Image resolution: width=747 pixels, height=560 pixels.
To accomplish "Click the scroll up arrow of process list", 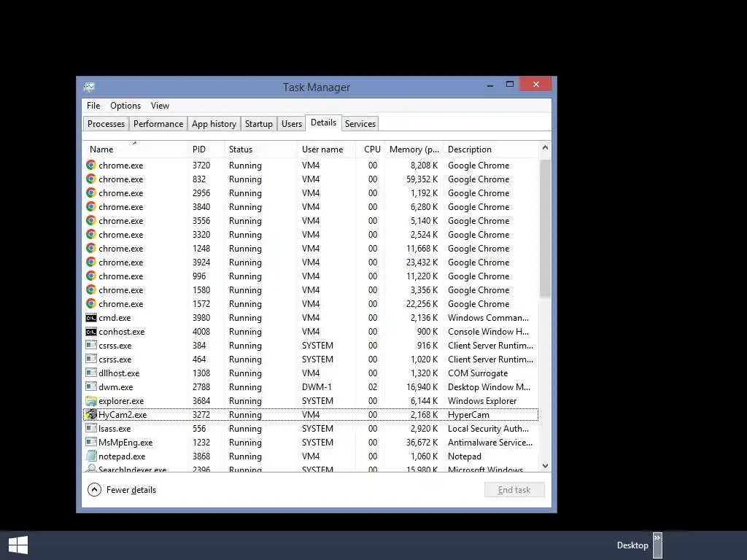I will pyautogui.click(x=545, y=147).
